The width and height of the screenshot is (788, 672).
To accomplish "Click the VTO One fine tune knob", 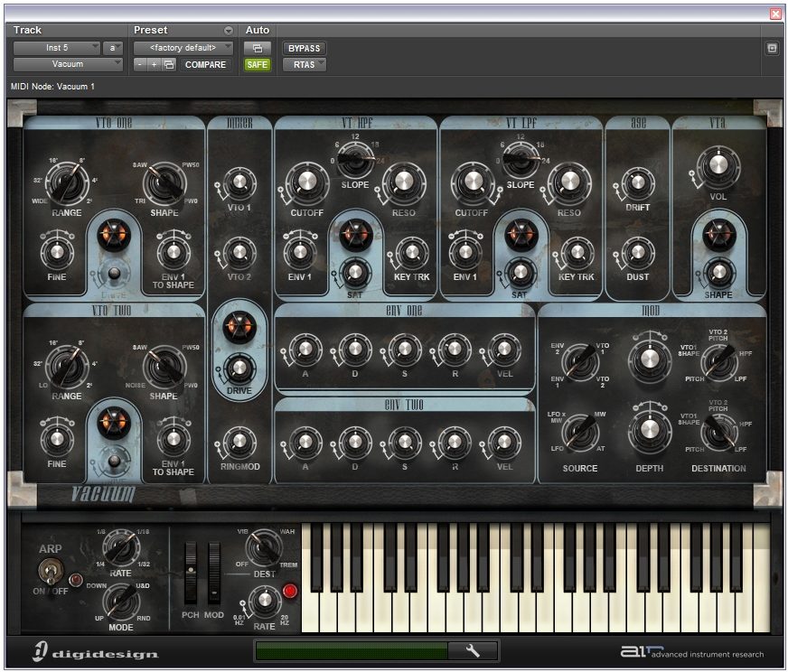I will pos(57,252).
